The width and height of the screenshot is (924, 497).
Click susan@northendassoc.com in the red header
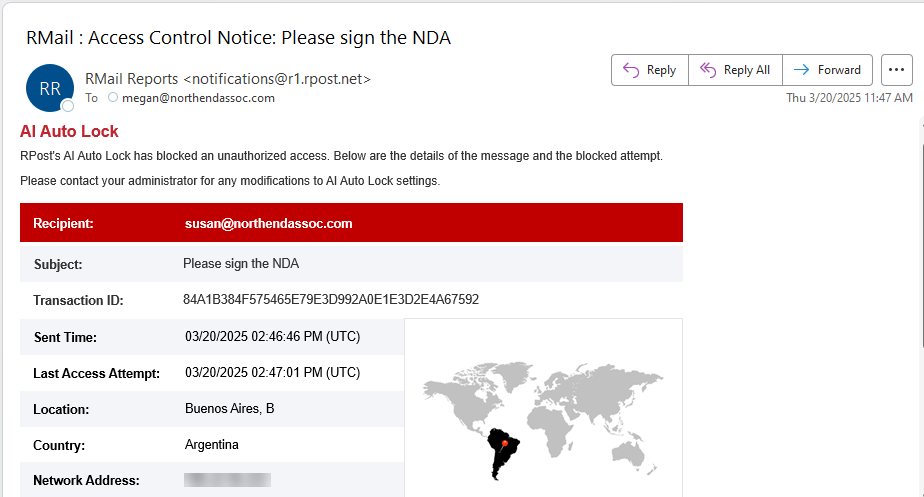coord(268,223)
